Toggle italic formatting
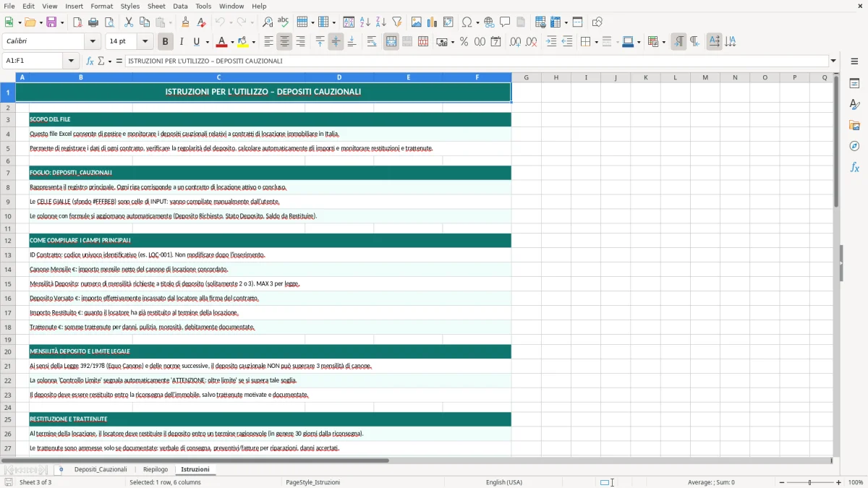The width and height of the screenshot is (868, 488). click(x=181, y=42)
